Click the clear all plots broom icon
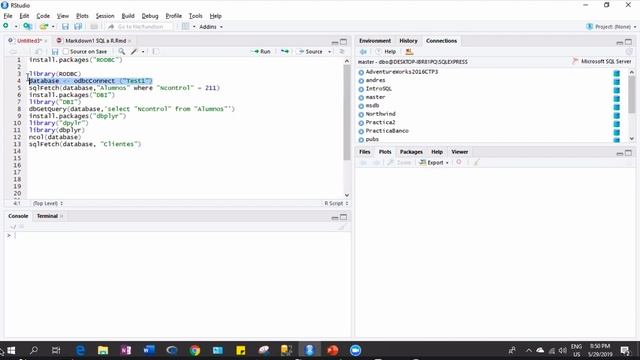The width and height of the screenshot is (640, 360). tap(476, 162)
